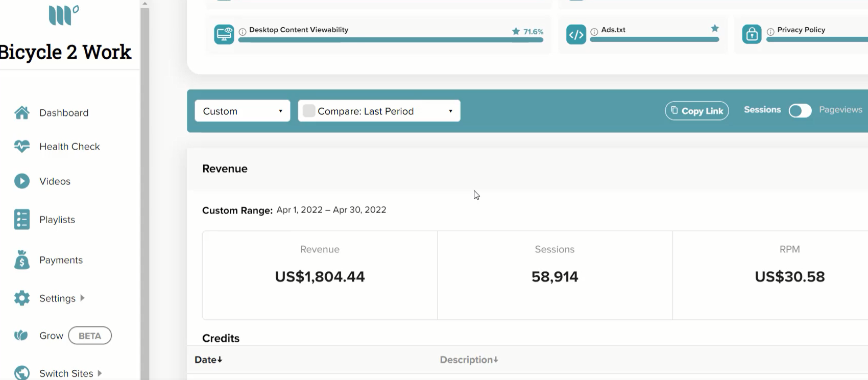Viewport: 868px width, 380px height.
Task: Click the Sessions toggle label
Action: [x=762, y=110]
